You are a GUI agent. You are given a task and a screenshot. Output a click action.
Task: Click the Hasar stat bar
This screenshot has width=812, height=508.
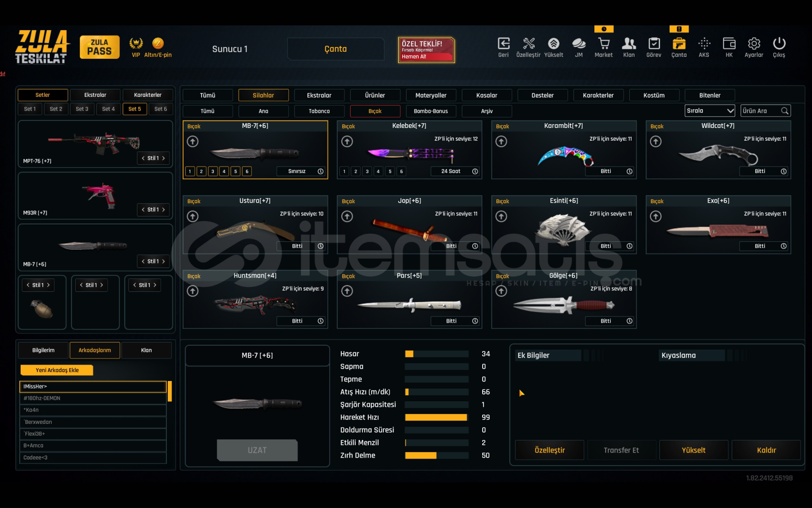pyautogui.click(x=437, y=354)
